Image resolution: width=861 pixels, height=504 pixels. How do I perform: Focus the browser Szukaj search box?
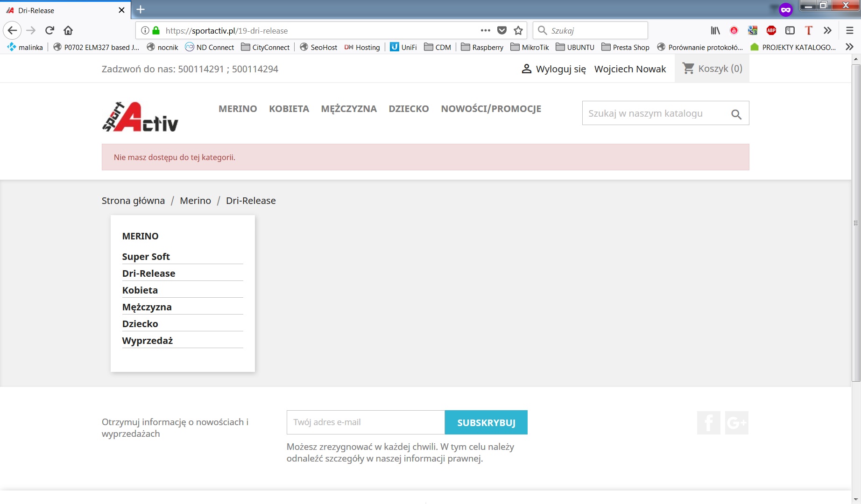click(590, 31)
